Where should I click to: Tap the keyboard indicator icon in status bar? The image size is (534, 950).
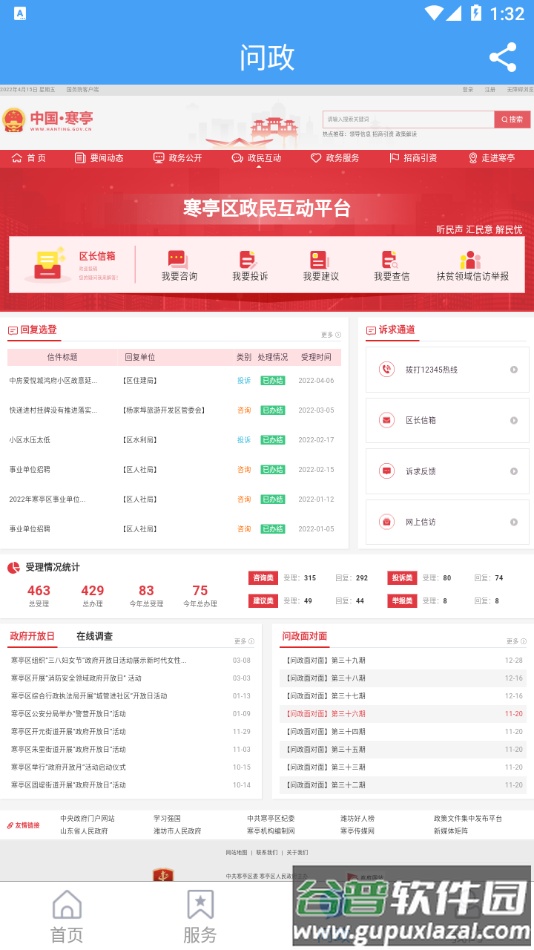click(x=19, y=13)
